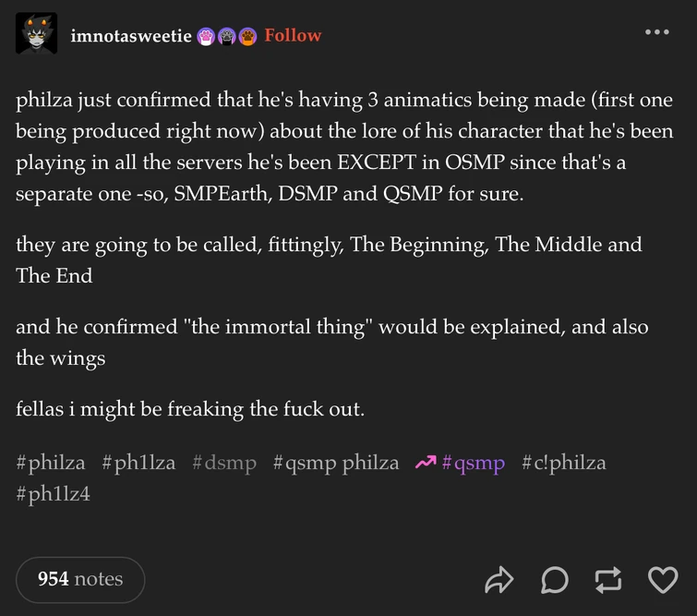Reply via the speech bubble icon
Screen dimensions: 697x616
554,579
